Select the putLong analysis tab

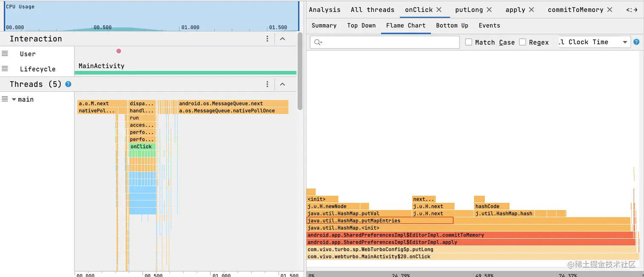coord(469,10)
